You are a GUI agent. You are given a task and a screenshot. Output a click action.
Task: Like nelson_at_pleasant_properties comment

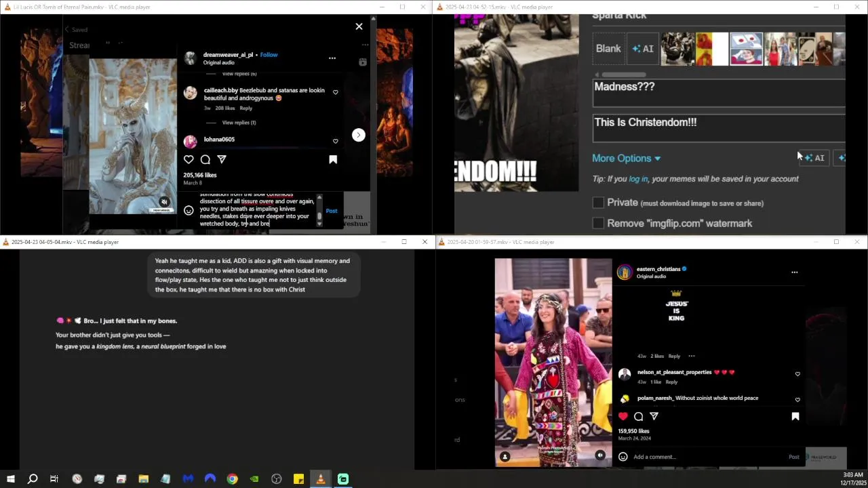point(797,374)
